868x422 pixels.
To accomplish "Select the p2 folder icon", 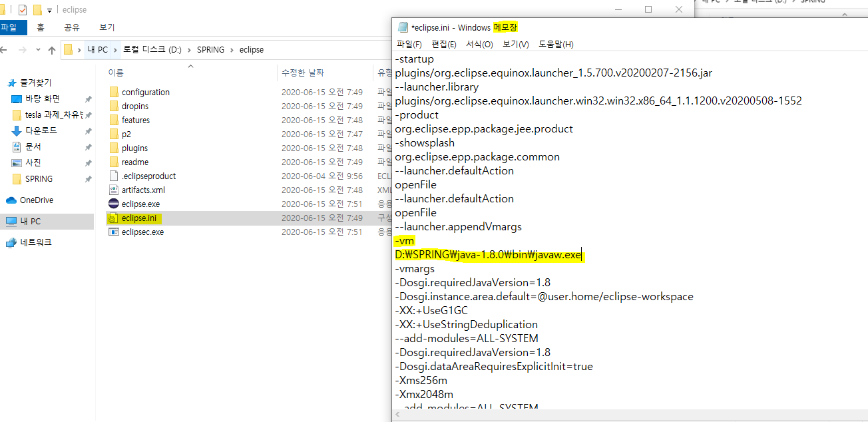I will click(x=113, y=134).
